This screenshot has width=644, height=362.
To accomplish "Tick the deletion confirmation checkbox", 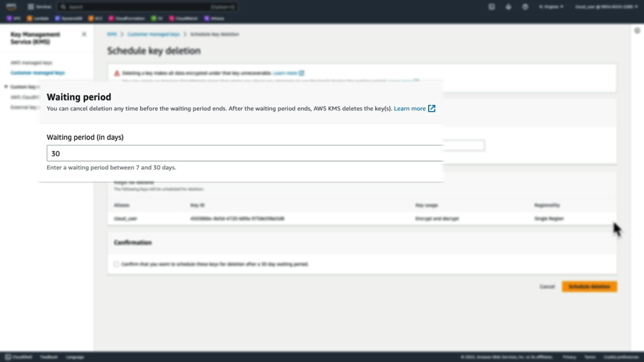I will (x=116, y=264).
